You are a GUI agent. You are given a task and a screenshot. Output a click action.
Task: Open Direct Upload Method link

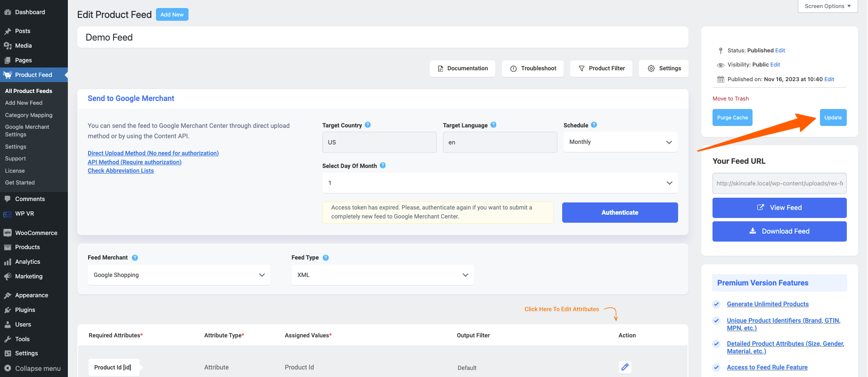[153, 153]
